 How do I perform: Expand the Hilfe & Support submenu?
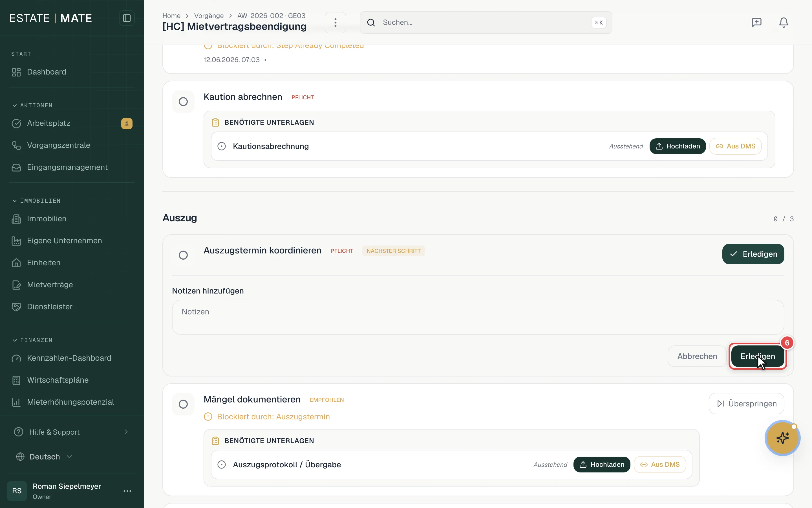click(72, 432)
